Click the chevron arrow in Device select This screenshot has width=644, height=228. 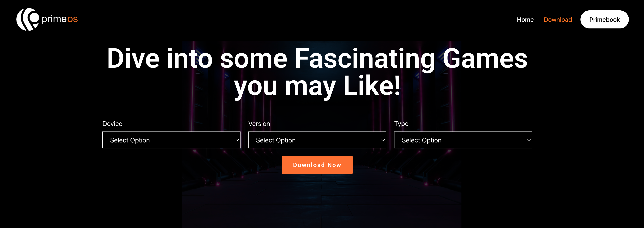coord(237,140)
